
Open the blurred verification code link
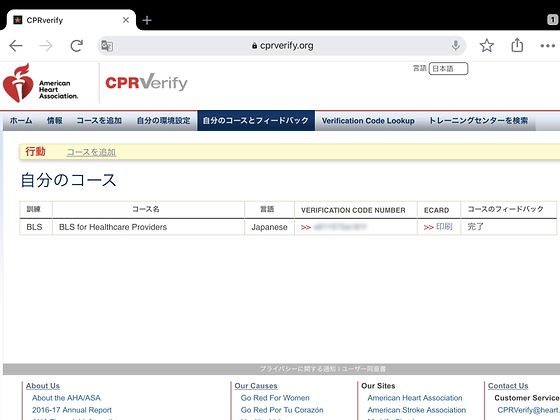340,227
